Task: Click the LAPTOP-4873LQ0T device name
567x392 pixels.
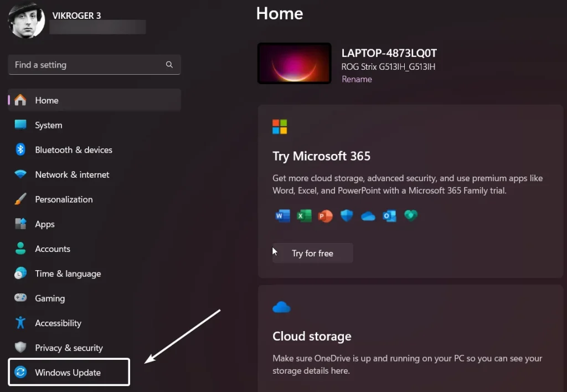Action: [389, 53]
